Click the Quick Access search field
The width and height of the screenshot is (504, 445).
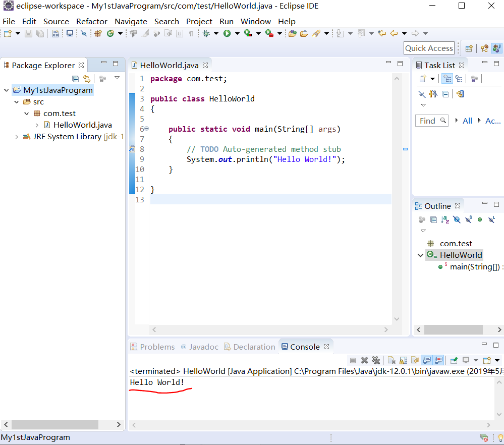click(429, 48)
